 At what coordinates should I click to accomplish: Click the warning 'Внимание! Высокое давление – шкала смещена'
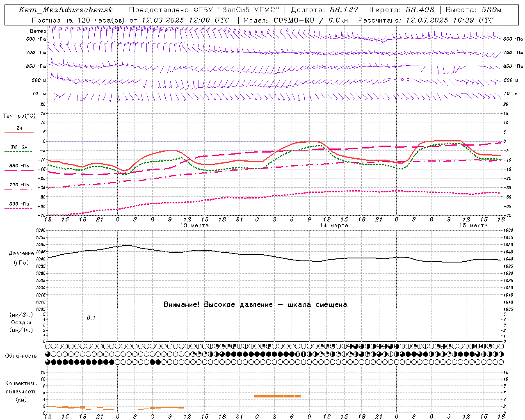(256, 305)
